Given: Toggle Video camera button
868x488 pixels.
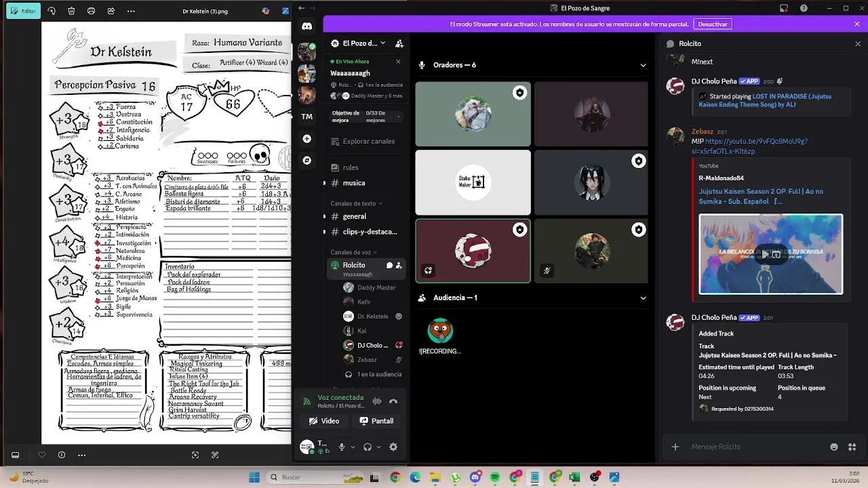Looking at the screenshot, I should tap(324, 421).
